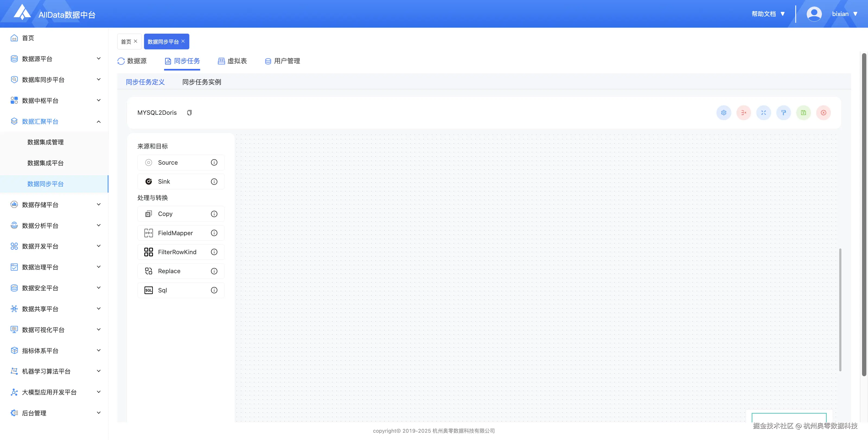Open the 帮助文档 dropdown
The image size is (868, 440).
tap(768, 14)
